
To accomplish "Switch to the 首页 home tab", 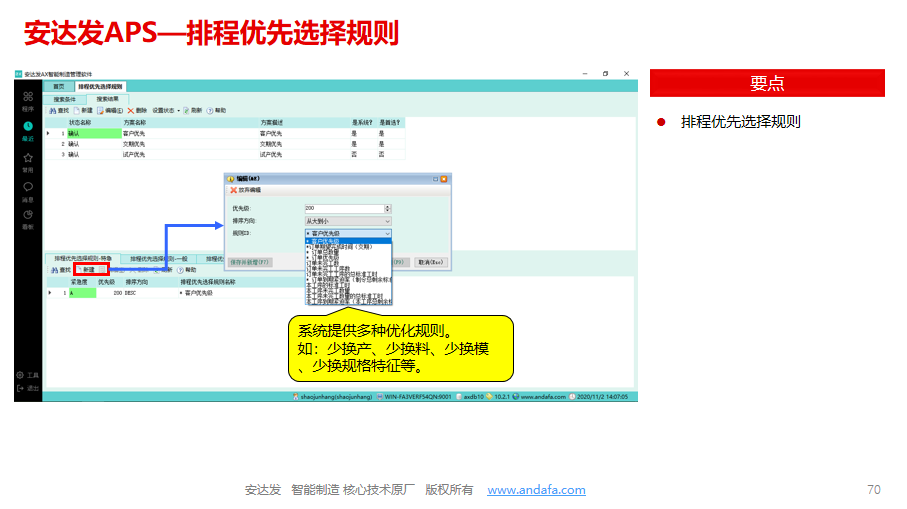I will (59, 87).
